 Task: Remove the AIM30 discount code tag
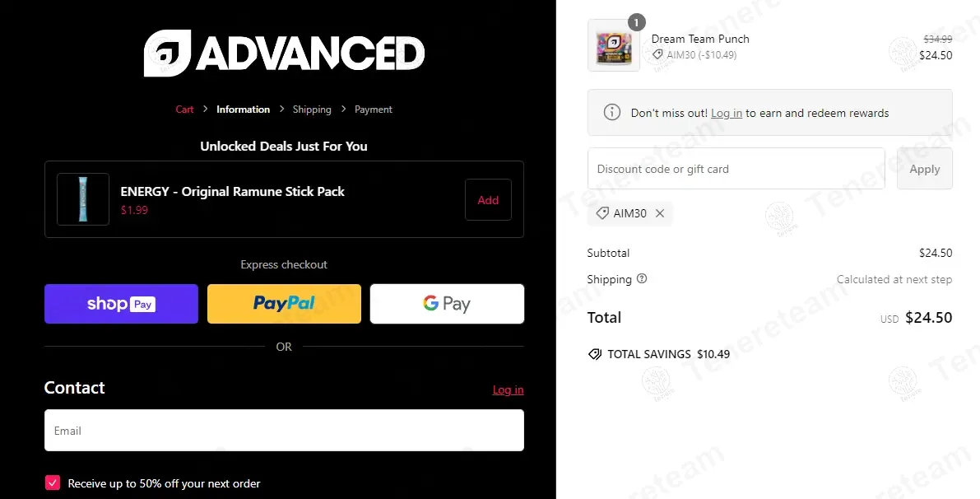click(660, 213)
